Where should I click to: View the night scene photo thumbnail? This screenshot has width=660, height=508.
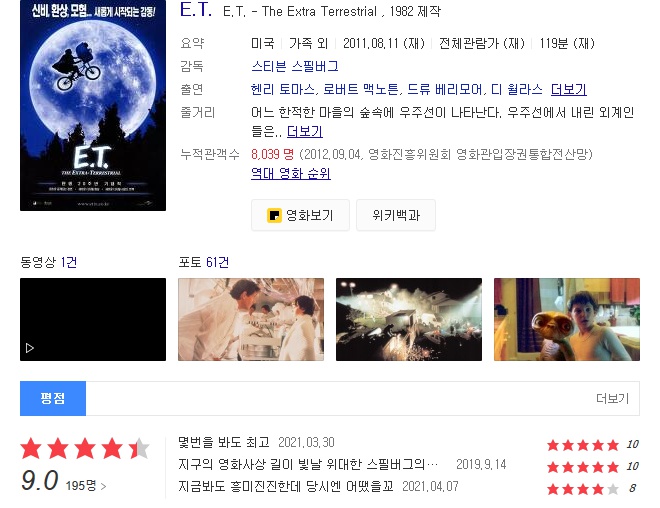(409, 319)
